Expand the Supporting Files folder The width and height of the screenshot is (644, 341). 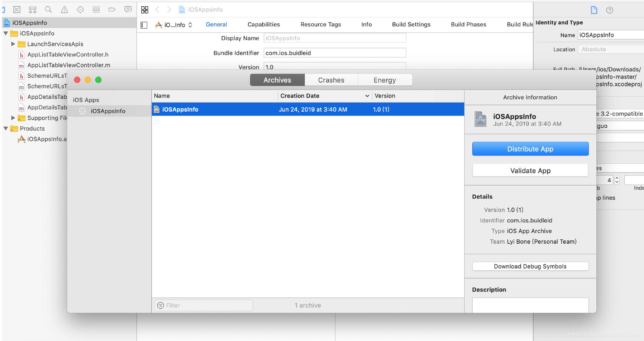click(13, 118)
